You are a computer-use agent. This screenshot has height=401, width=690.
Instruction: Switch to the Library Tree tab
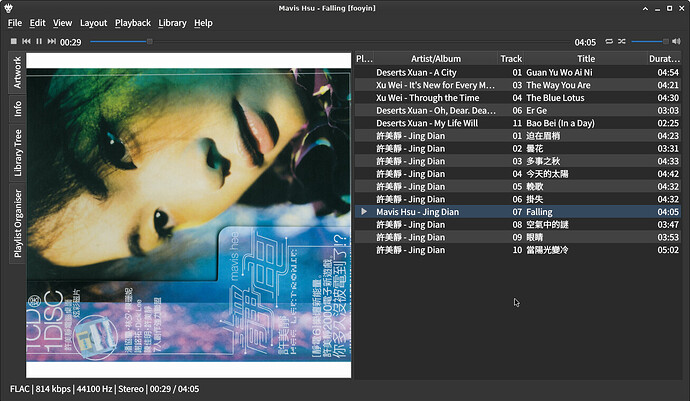click(18, 153)
